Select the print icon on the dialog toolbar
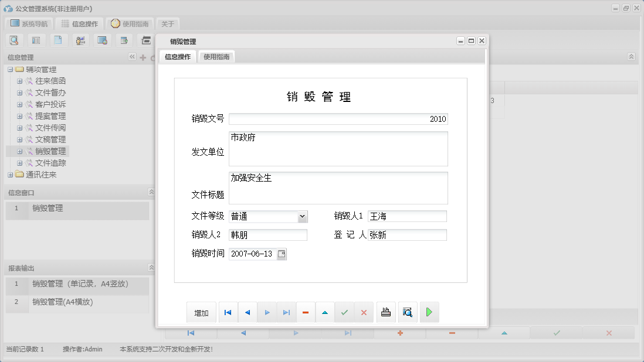The height and width of the screenshot is (362, 644). point(386,312)
